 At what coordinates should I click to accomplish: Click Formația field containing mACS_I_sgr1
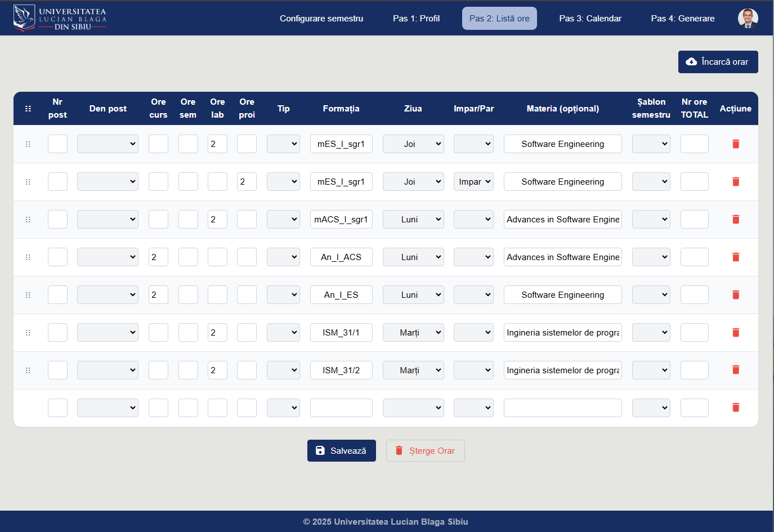coord(341,220)
